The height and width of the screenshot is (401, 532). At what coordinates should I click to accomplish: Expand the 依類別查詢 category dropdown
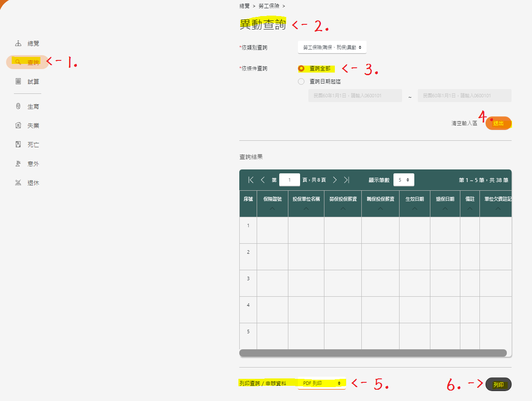click(x=332, y=47)
